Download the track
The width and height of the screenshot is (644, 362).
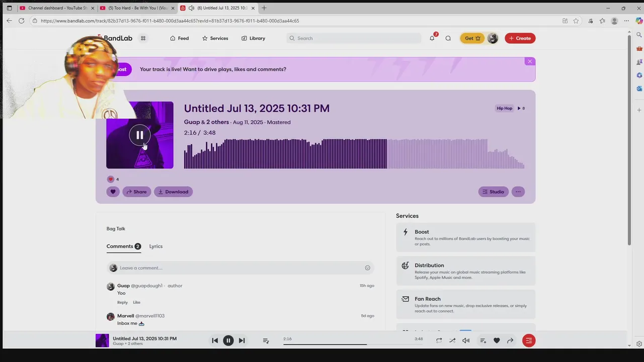[x=173, y=192]
